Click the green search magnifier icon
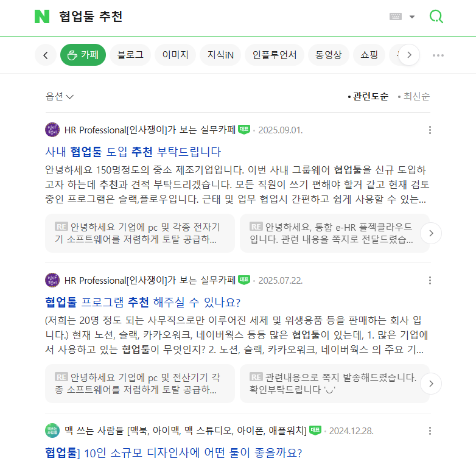 (x=436, y=16)
